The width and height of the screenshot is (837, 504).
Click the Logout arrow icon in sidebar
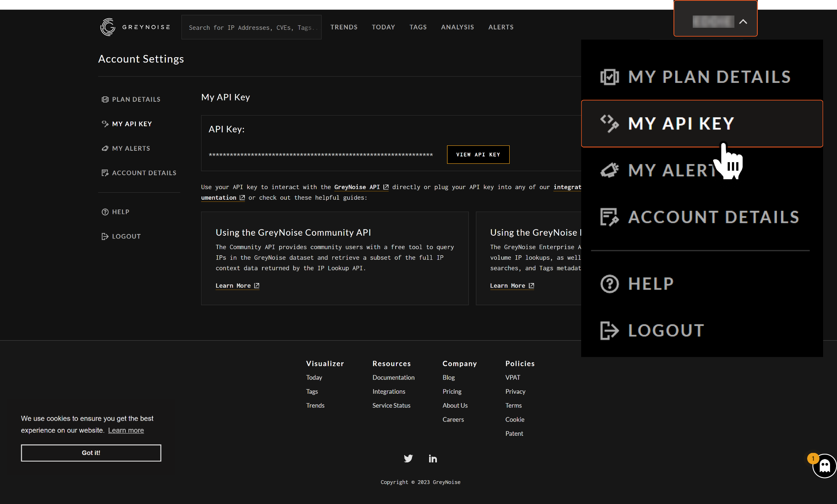pos(105,236)
